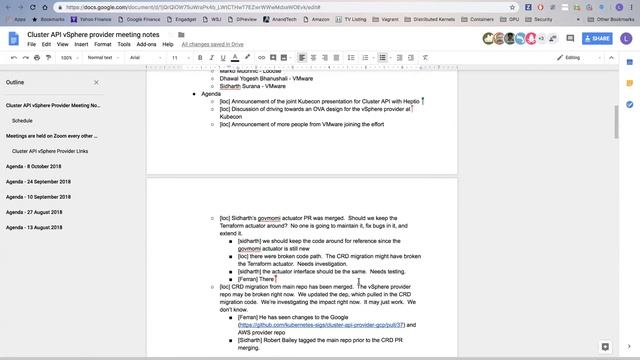Image resolution: width=640 pixels, height=360 pixels.
Task: Bookmark page with star icon
Action: [512, 7]
